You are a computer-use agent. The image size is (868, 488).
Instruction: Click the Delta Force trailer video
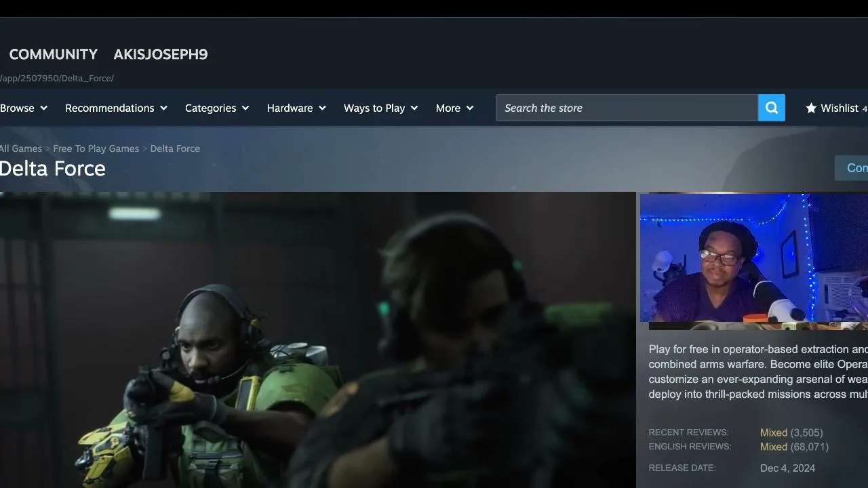(x=318, y=340)
